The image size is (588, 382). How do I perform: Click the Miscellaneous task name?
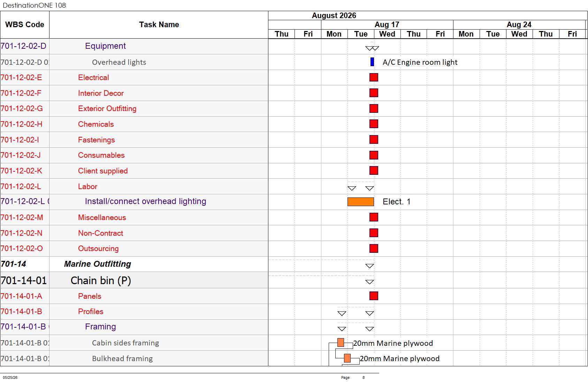point(102,218)
